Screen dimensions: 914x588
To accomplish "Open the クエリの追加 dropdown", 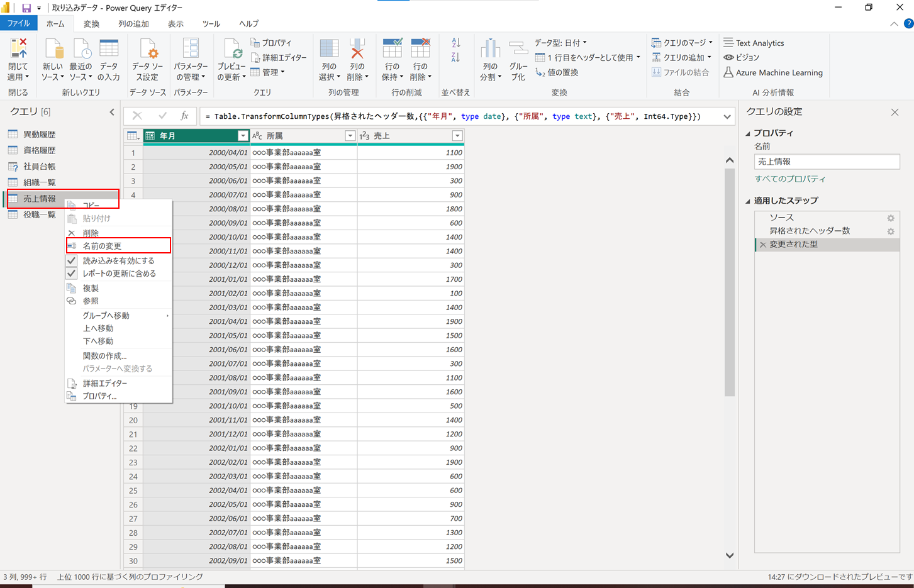I will (681, 57).
